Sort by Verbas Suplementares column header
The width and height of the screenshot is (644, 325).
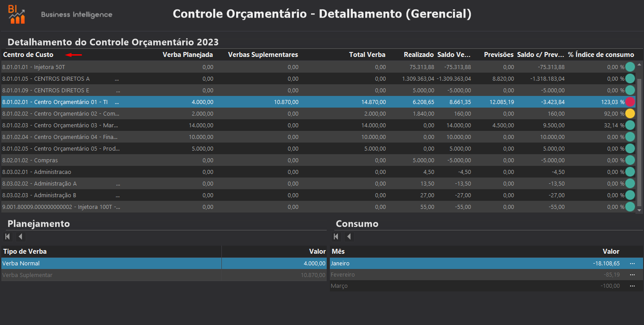point(263,55)
